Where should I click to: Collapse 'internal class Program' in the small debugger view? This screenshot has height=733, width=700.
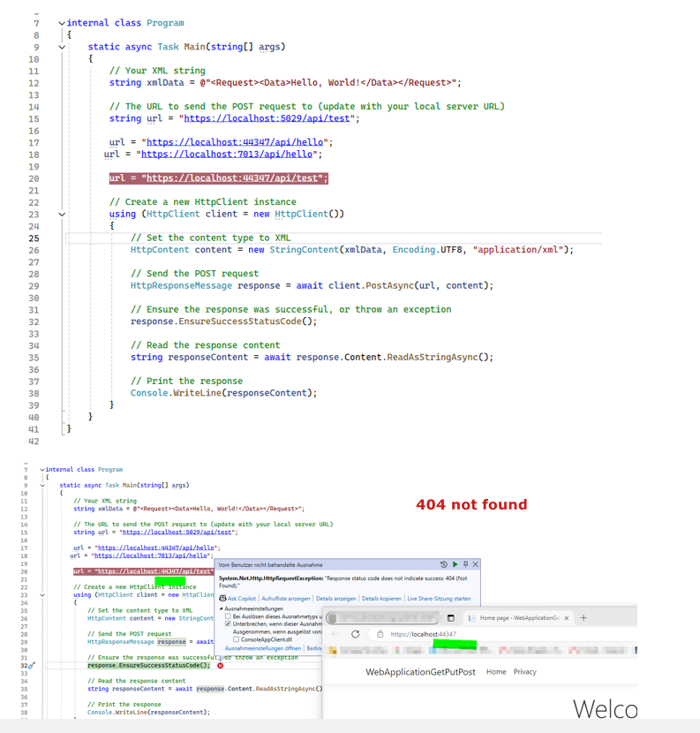click(x=42, y=469)
